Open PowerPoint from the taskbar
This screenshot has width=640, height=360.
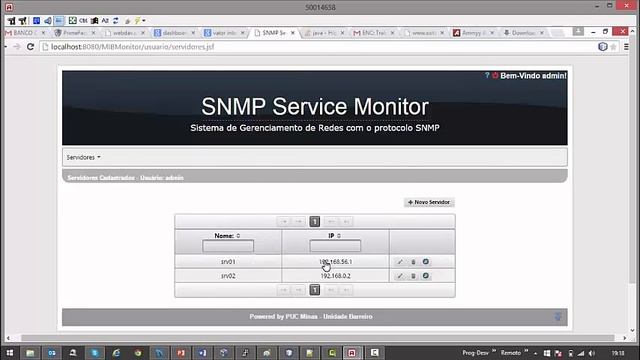point(181,353)
